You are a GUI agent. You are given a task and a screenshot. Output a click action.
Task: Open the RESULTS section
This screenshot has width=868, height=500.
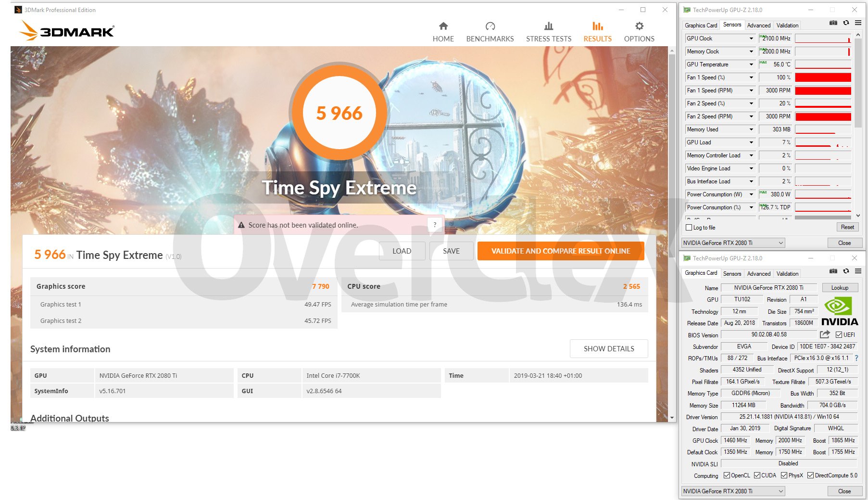[x=597, y=32]
